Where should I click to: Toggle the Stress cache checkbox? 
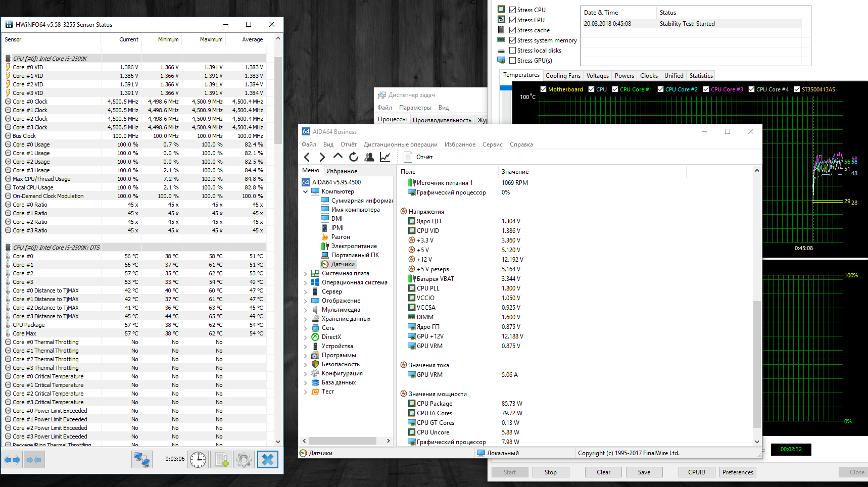point(513,30)
